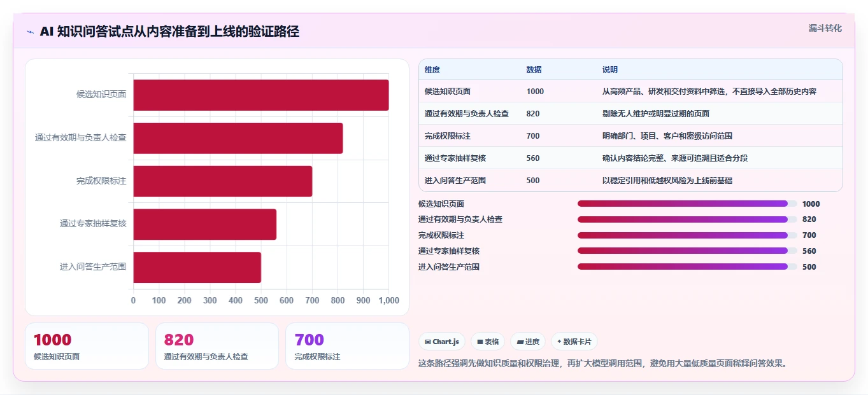Click the 900 tick on the chart x-axis

363,300
